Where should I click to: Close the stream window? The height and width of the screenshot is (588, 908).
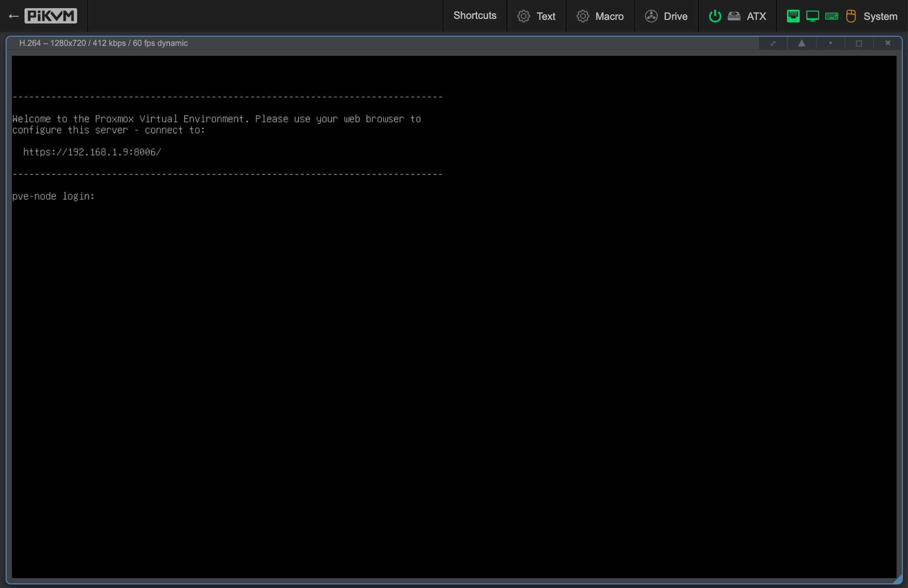pyautogui.click(x=888, y=43)
